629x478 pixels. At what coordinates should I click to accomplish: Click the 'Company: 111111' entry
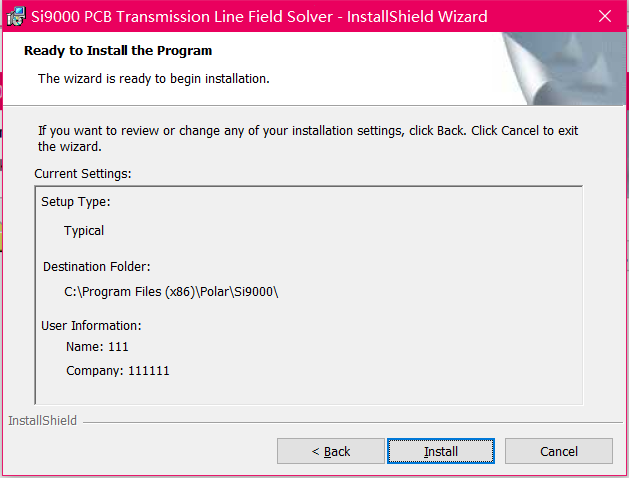click(x=118, y=371)
